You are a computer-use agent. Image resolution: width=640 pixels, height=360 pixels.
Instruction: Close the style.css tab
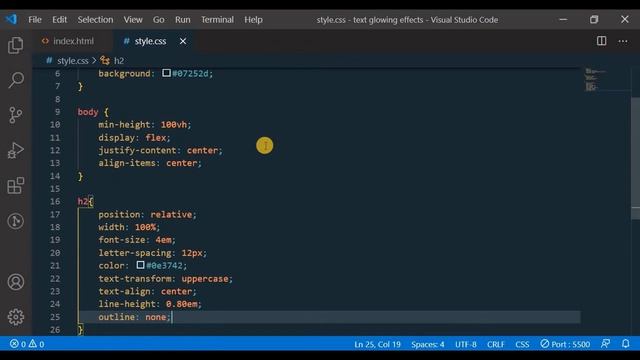[183, 41]
